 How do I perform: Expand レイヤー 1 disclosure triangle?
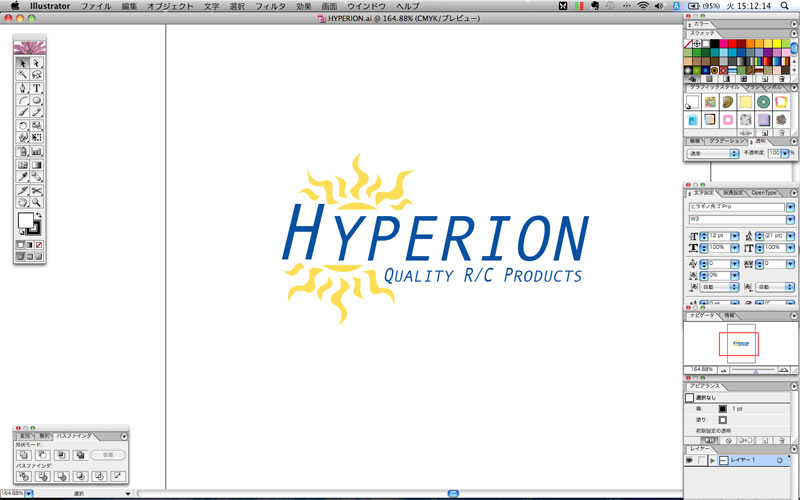[x=713, y=460]
